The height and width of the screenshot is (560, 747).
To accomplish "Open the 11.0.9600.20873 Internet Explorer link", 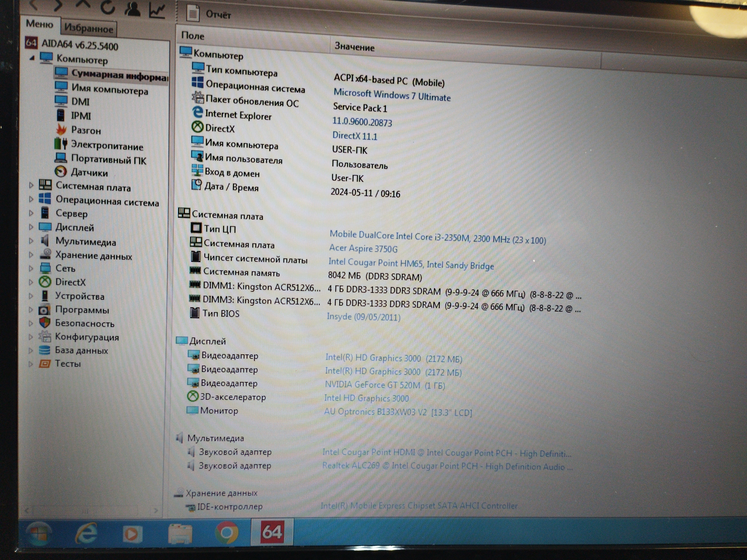I will 362,122.
